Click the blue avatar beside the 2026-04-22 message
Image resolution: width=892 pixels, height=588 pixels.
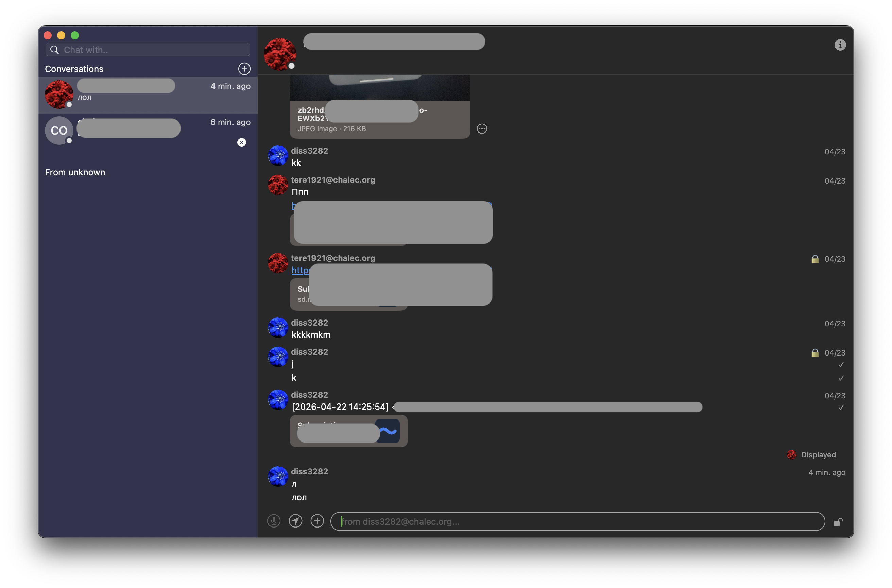[278, 399]
